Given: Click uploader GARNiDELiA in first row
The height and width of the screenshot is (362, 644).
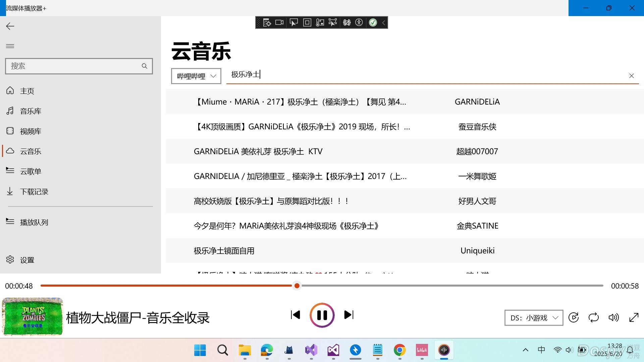Looking at the screenshot, I should (x=477, y=102).
